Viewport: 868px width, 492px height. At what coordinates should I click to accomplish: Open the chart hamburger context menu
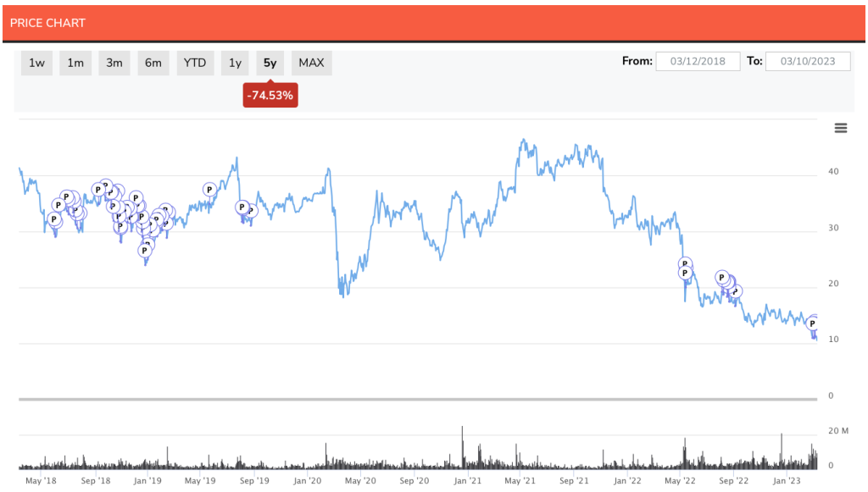840,128
